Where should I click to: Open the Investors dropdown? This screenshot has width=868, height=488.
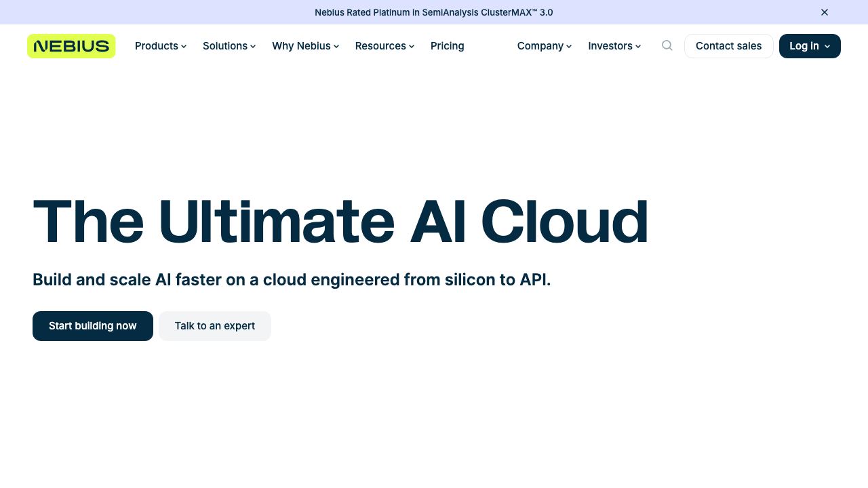(614, 46)
